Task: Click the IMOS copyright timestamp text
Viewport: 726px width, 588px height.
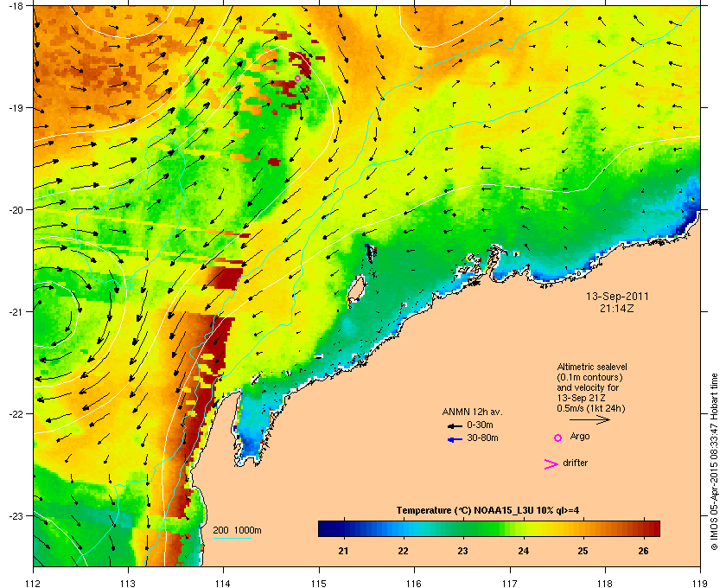Action: [x=714, y=463]
